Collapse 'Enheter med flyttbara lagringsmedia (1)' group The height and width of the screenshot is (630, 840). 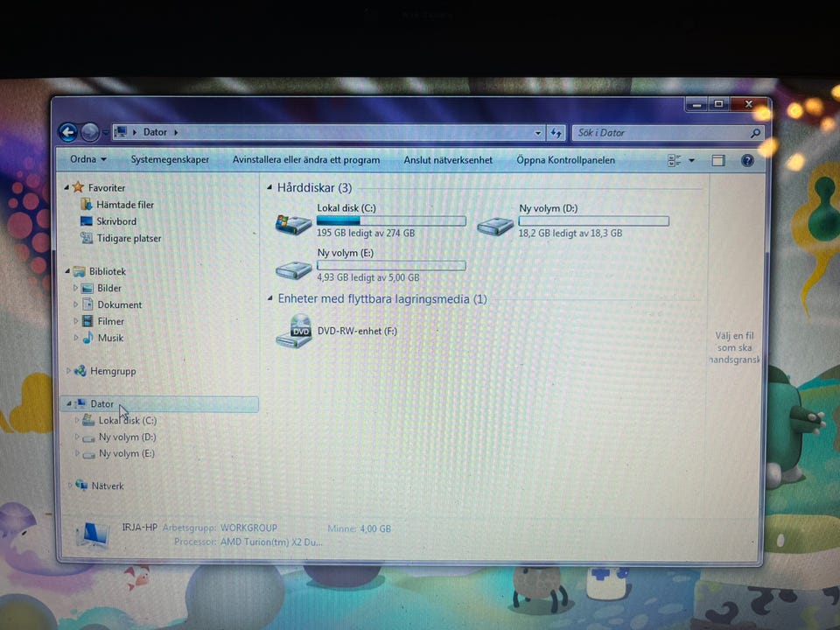tap(270, 298)
